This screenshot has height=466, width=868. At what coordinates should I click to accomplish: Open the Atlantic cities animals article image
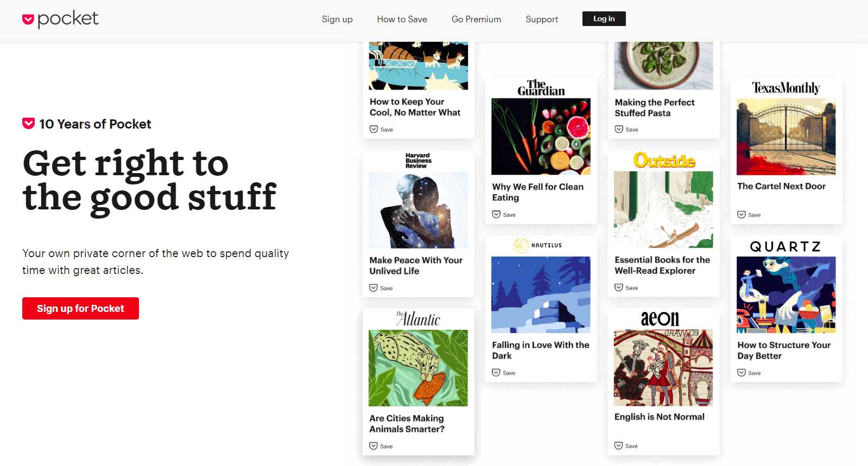tap(418, 368)
